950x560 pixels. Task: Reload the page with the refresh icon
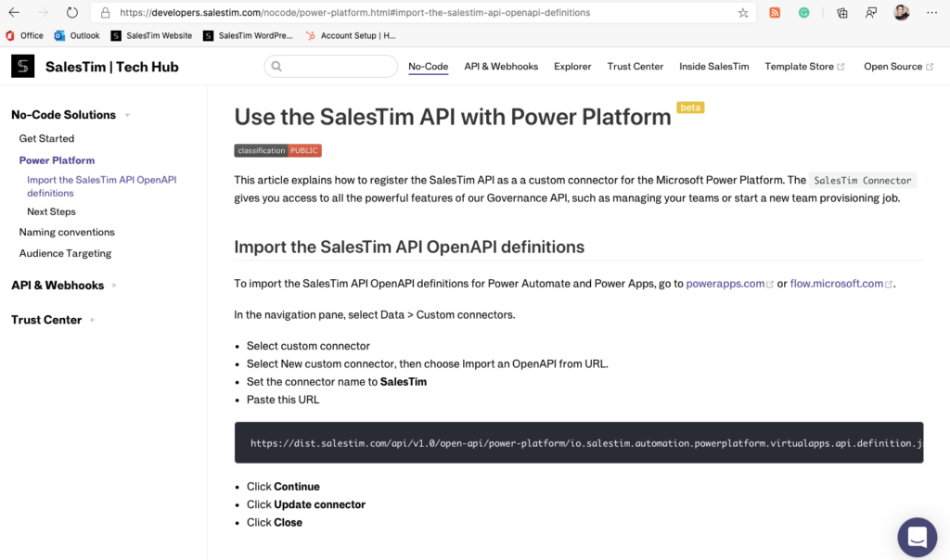[x=72, y=12]
